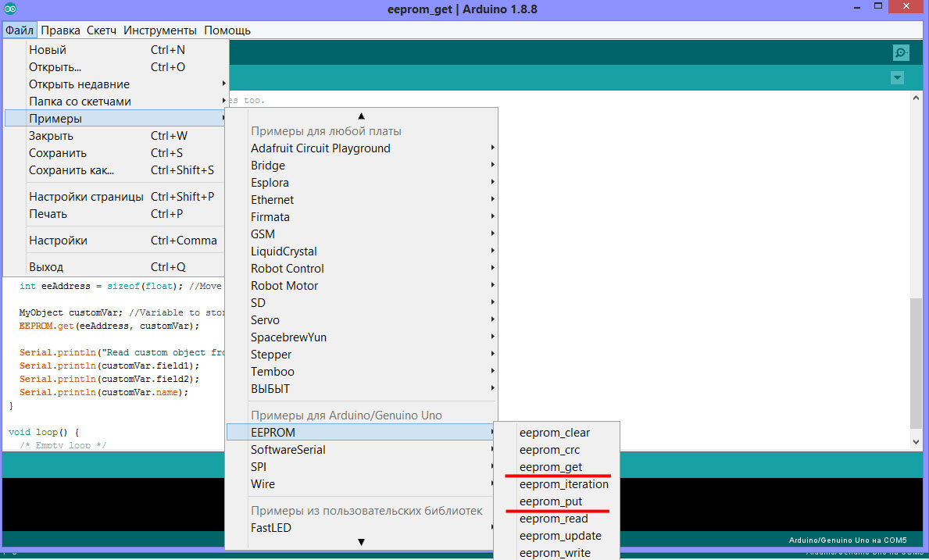The image size is (929, 560).
Task: Click the editor vertical scrollbar thumb
Action: coord(916,362)
